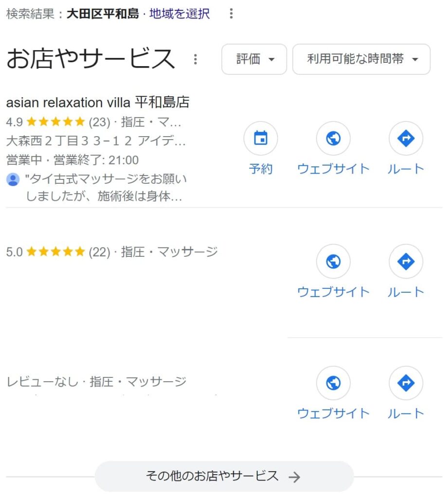Get directions via the route icon for asian relaxation villa
Viewport: 448px width, 498px height.
(406, 139)
